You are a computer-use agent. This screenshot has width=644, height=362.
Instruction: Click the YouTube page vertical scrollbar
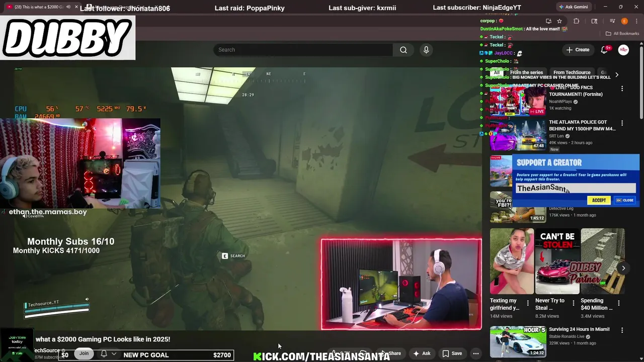pyautogui.click(x=641, y=83)
